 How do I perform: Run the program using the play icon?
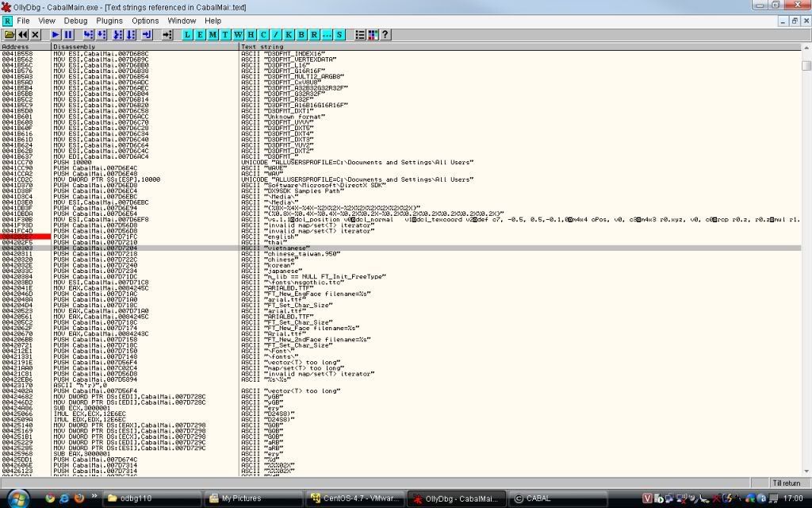[x=56, y=35]
